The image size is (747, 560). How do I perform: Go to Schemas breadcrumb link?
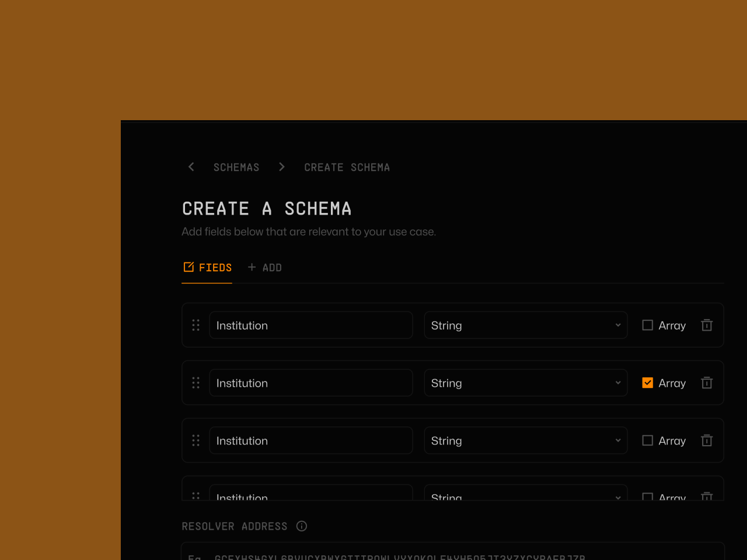[x=236, y=167]
